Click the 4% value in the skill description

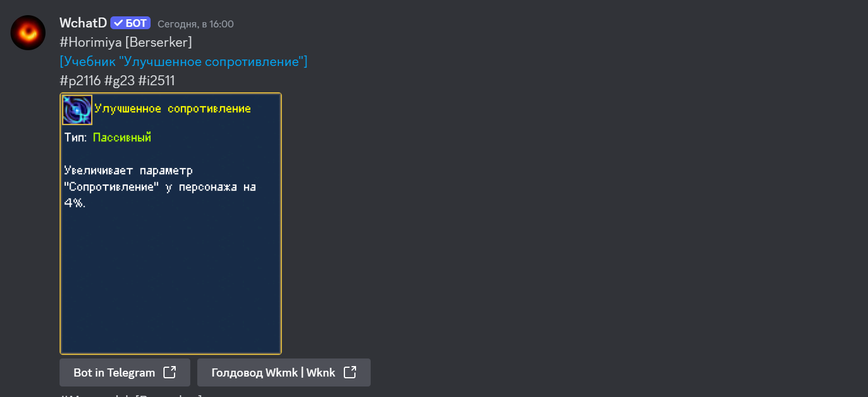pyautogui.click(x=75, y=203)
